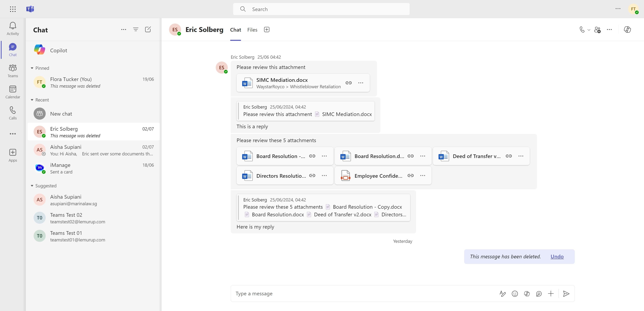Open Copilot pane from chat header
The height and width of the screenshot is (311, 644).
tap(628, 30)
